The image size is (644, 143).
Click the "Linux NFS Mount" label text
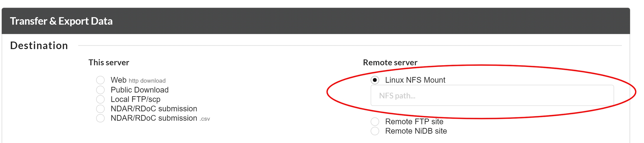[x=415, y=80]
